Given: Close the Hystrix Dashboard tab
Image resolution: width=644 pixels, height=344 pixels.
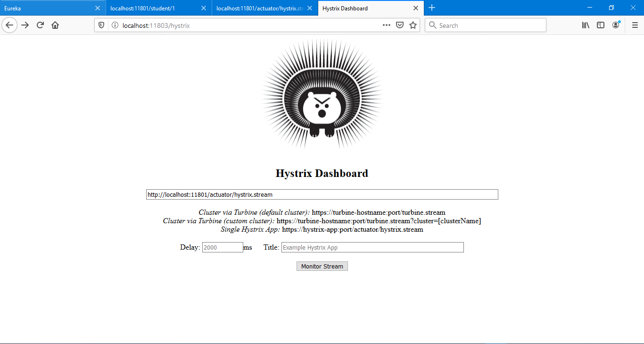Looking at the screenshot, I should (416, 8).
